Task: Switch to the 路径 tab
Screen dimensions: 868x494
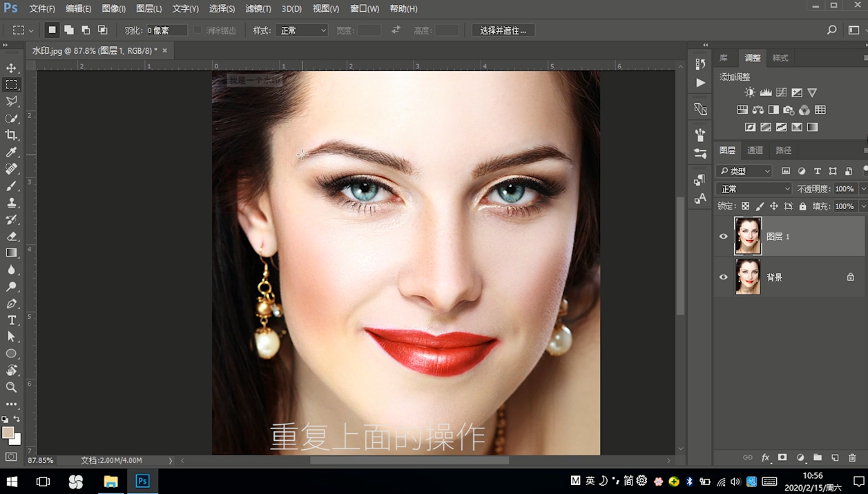Action: pos(784,150)
